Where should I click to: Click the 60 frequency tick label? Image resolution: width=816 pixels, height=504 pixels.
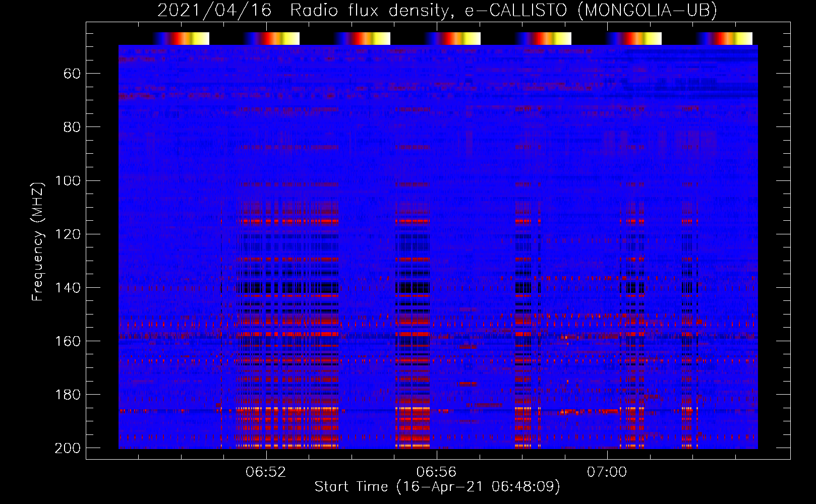pyautogui.click(x=72, y=74)
